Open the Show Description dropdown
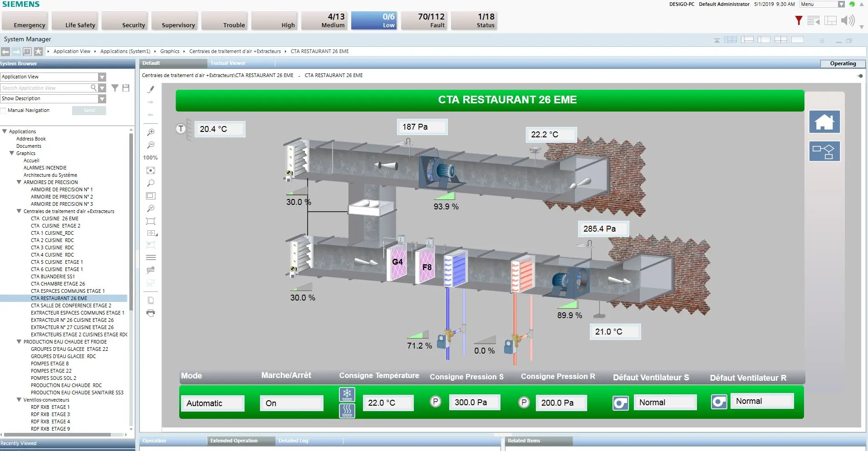This screenshot has width=868, height=451. pyautogui.click(x=102, y=99)
